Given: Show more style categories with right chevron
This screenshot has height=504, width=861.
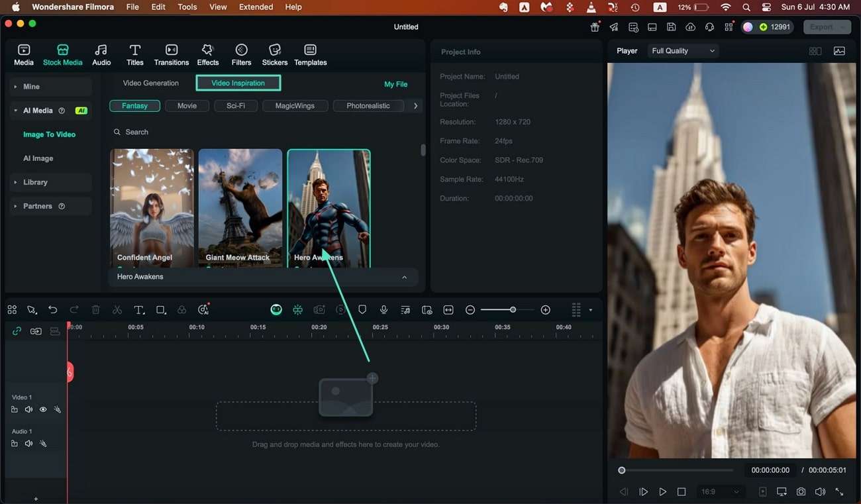Looking at the screenshot, I should coord(415,106).
